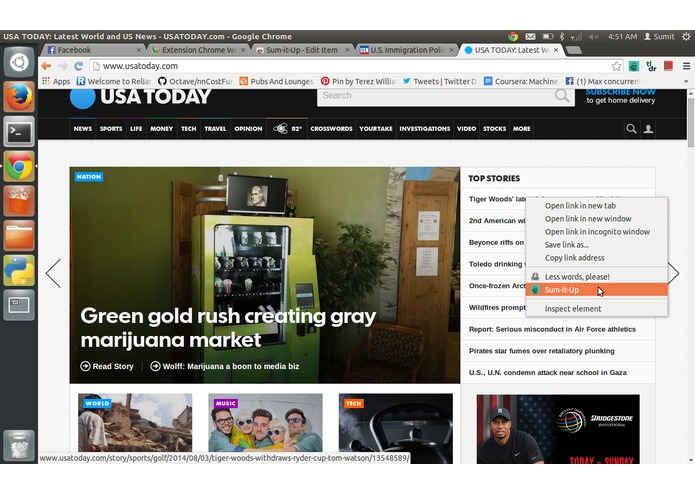
Task: Switch to the Extension Chrome Web tab
Action: point(198,50)
